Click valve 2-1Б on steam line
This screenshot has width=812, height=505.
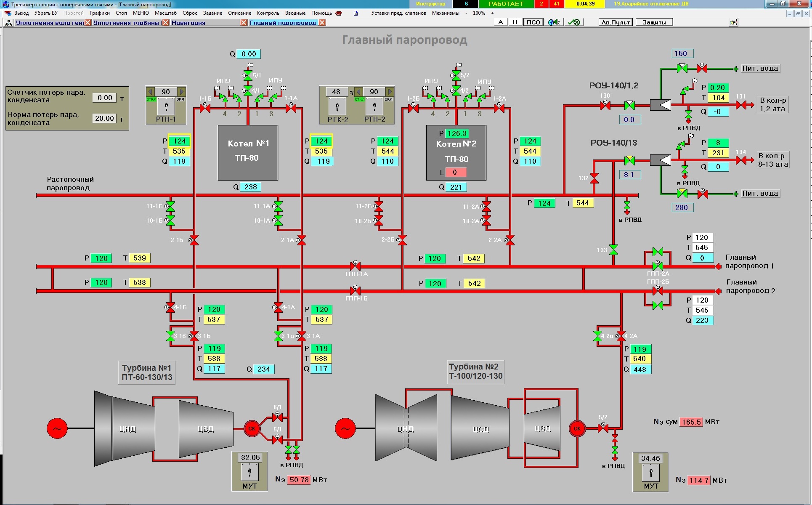[x=194, y=240]
